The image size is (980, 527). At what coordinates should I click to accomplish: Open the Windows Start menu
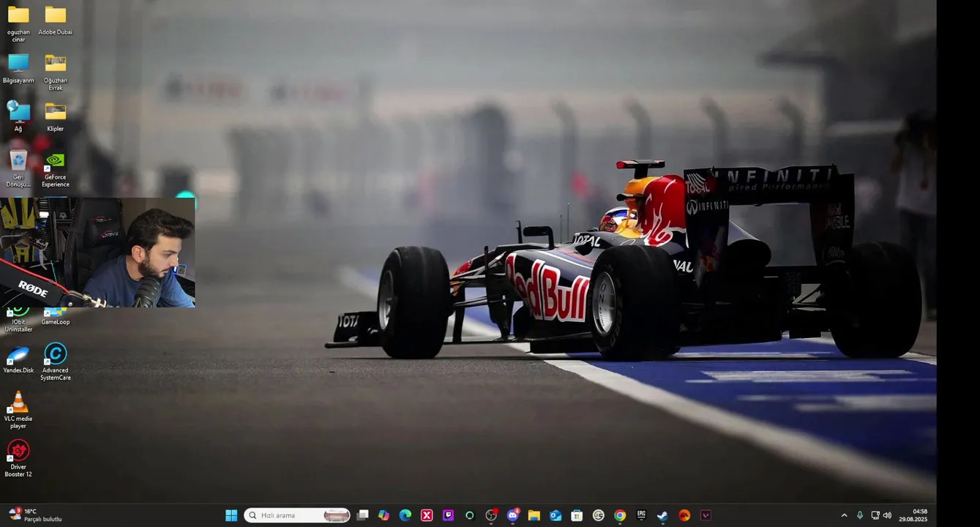231,515
